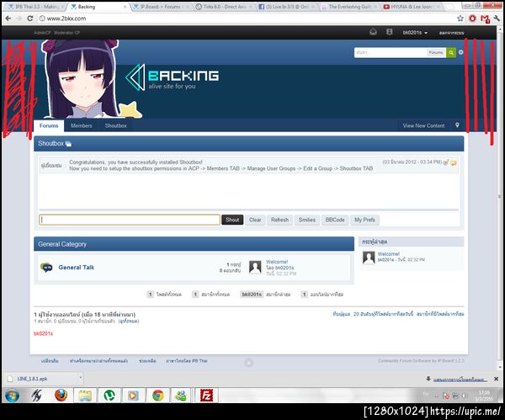Open My Prefs in shoutbox

365,220
